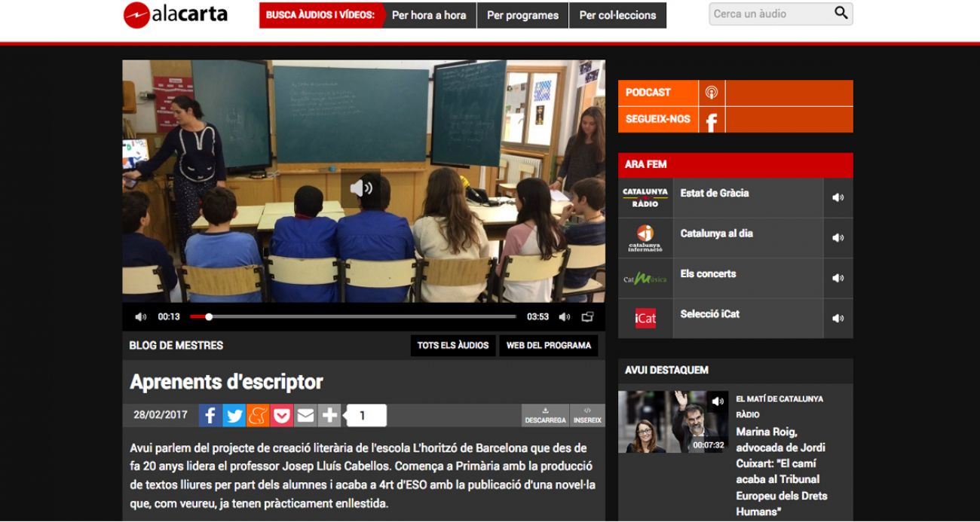Click Tots els àudios button
Viewport: 980px width, 522px height.
pos(453,346)
